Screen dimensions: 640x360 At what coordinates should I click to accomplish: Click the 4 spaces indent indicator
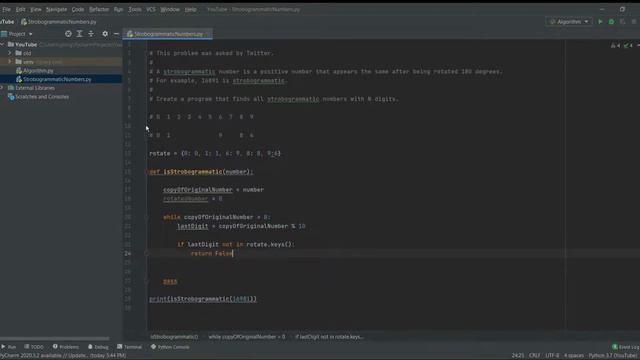[x=574, y=356]
